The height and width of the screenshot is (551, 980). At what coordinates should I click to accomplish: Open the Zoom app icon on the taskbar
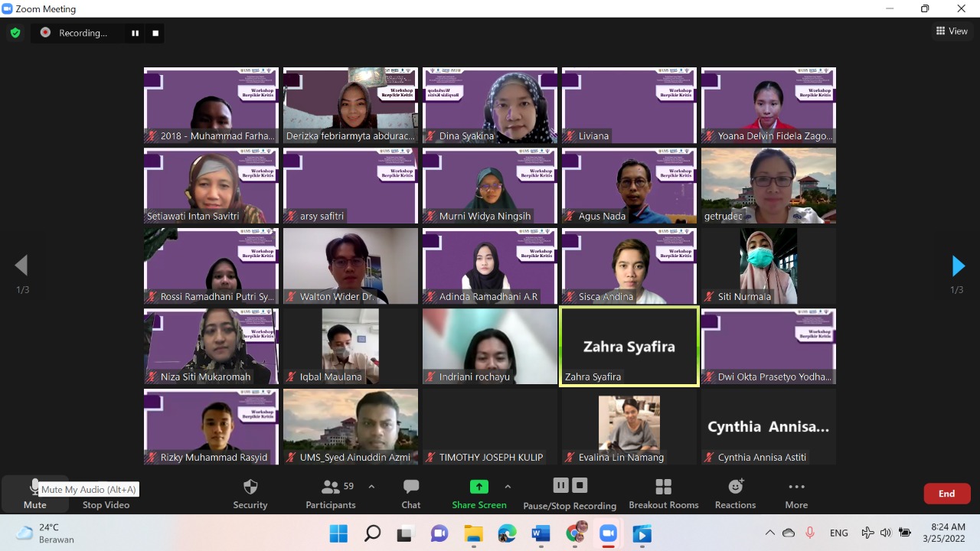608,533
